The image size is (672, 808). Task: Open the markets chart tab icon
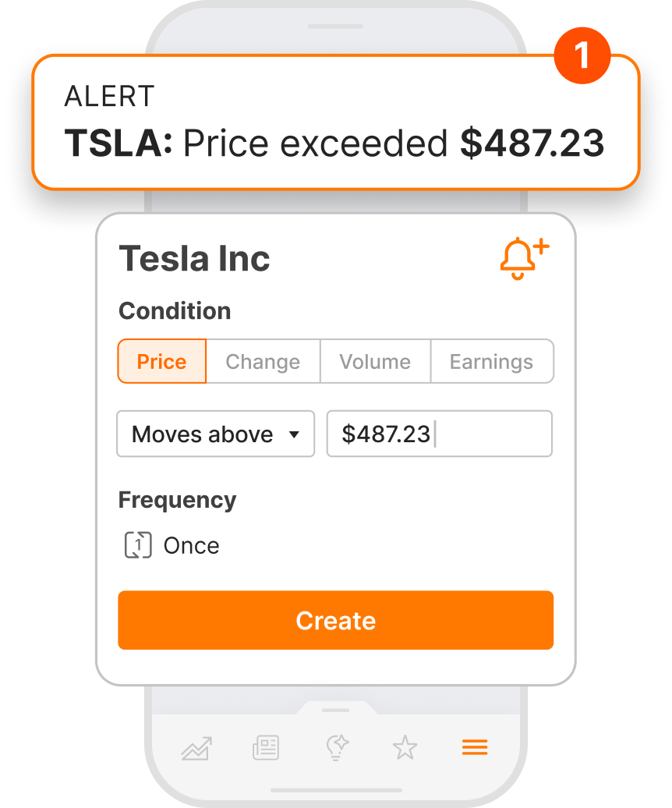tap(196, 749)
